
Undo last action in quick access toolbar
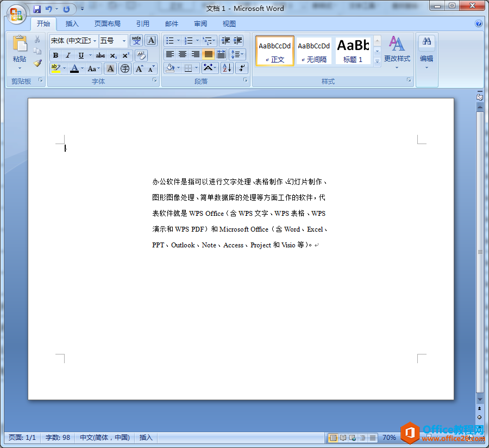[48, 9]
